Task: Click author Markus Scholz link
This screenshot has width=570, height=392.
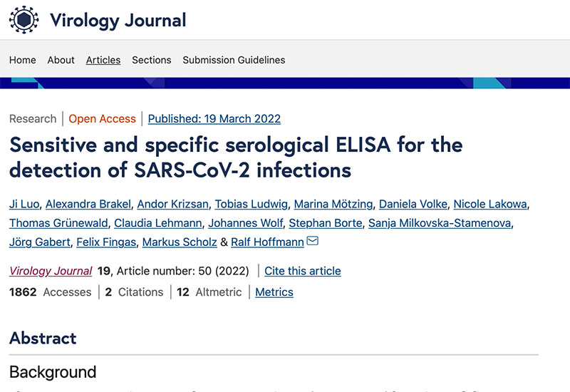Action: 180,242
